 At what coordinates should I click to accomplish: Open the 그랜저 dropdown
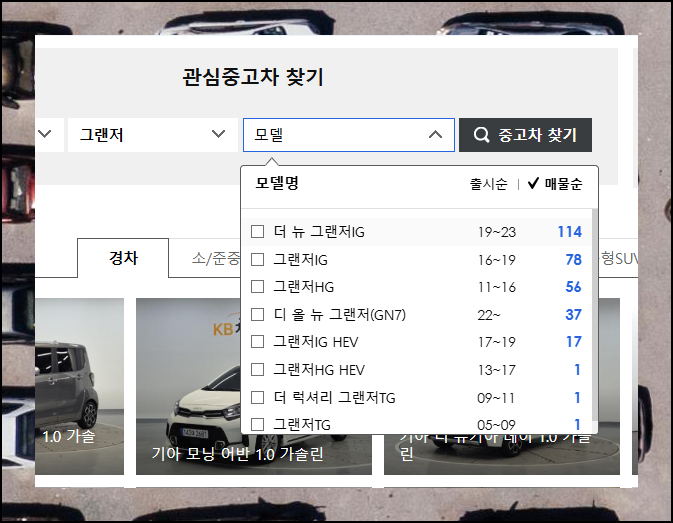[x=153, y=135]
